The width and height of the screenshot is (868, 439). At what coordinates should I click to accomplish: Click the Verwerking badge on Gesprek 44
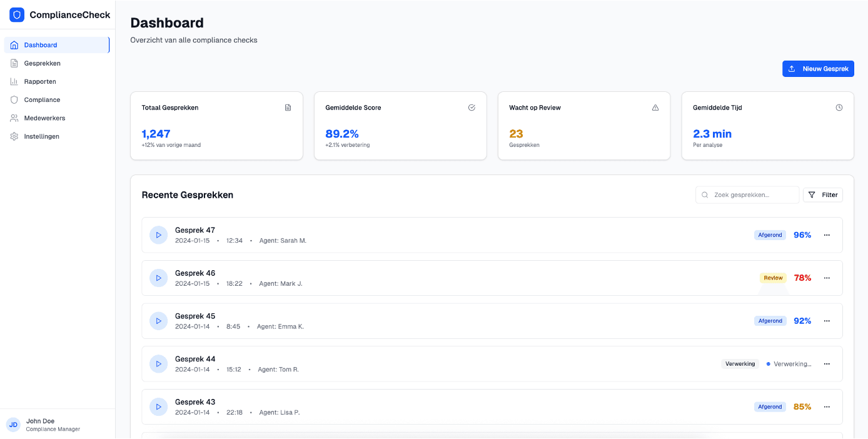740,364
